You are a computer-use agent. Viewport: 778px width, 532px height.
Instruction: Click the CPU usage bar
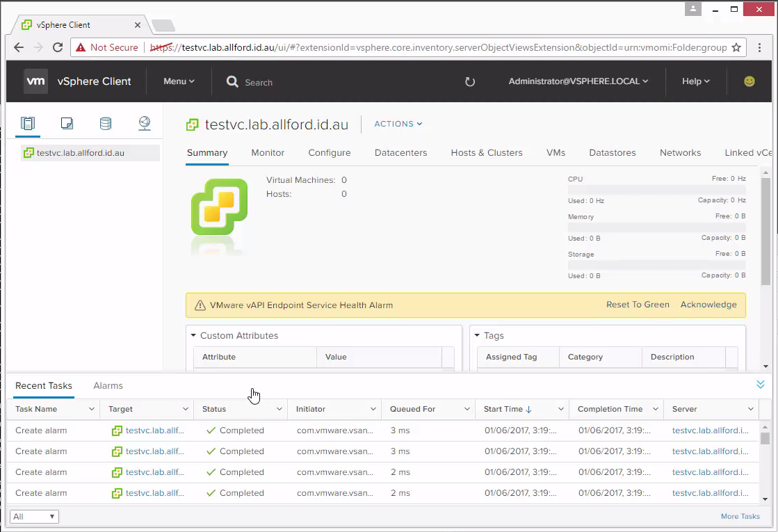pos(657,190)
